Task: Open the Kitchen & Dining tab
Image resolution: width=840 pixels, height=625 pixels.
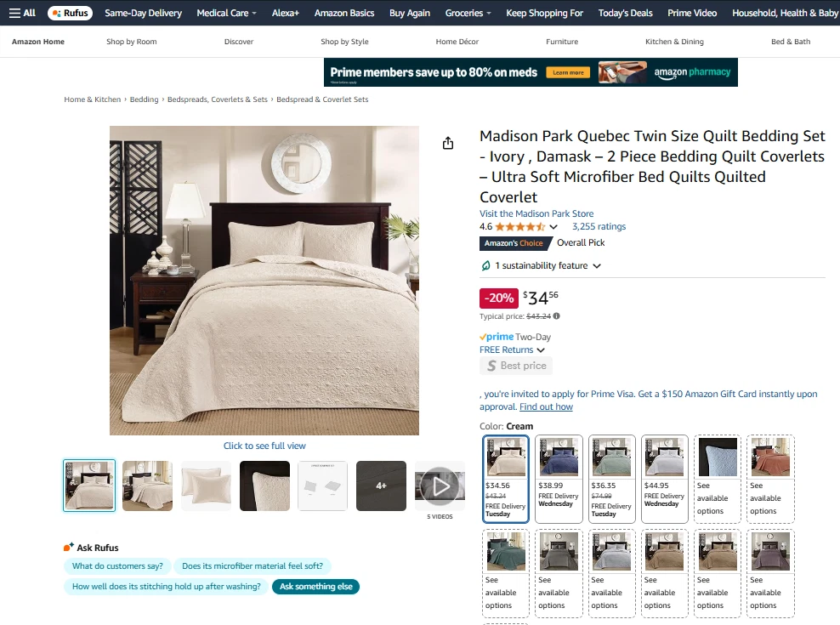Action: click(674, 42)
